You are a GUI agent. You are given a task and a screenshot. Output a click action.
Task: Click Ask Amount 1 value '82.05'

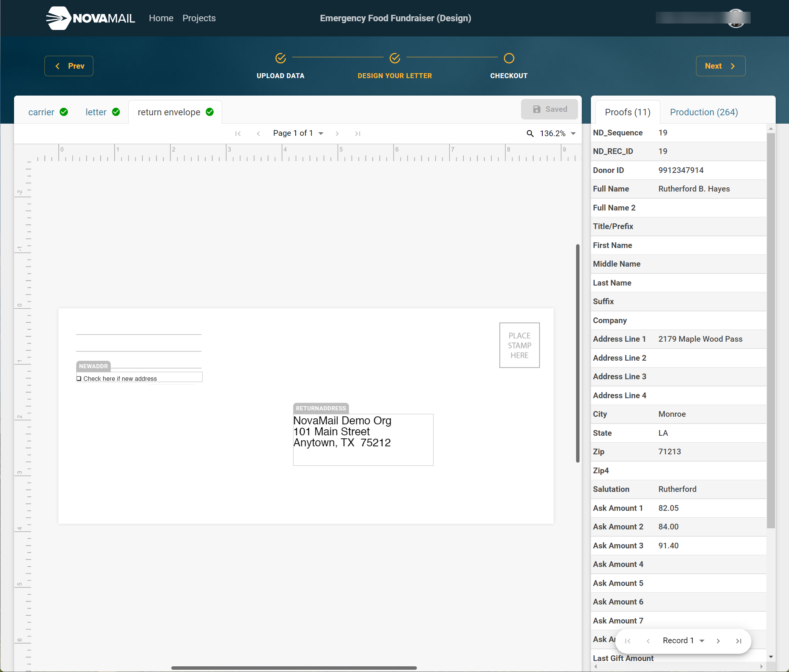[668, 508]
